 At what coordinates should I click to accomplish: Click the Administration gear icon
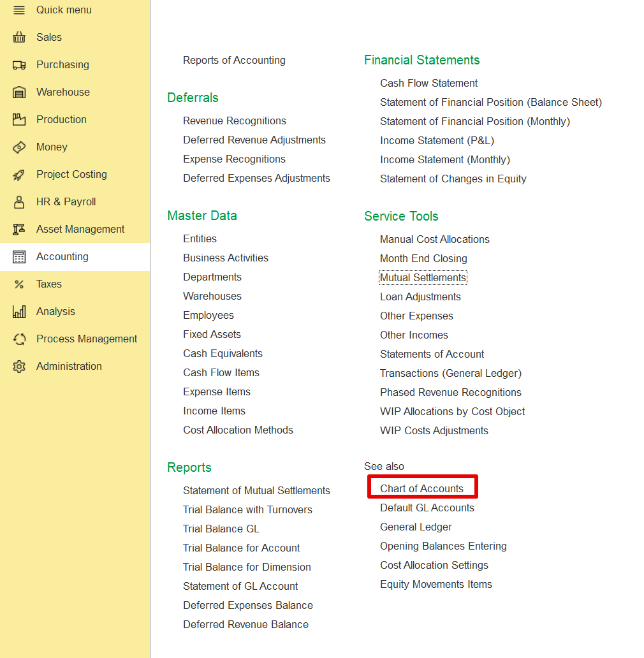pos(19,367)
